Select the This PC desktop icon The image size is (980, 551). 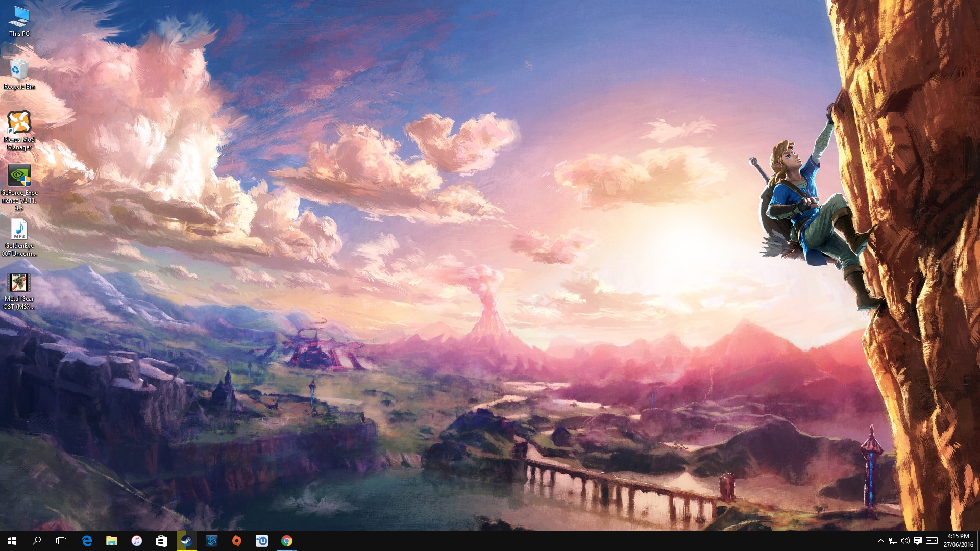pyautogui.click(x=19, y=21)
